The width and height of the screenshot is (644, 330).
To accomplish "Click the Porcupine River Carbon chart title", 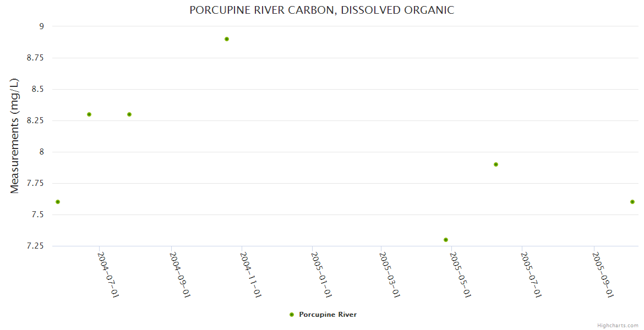I will tap(322, 10).
